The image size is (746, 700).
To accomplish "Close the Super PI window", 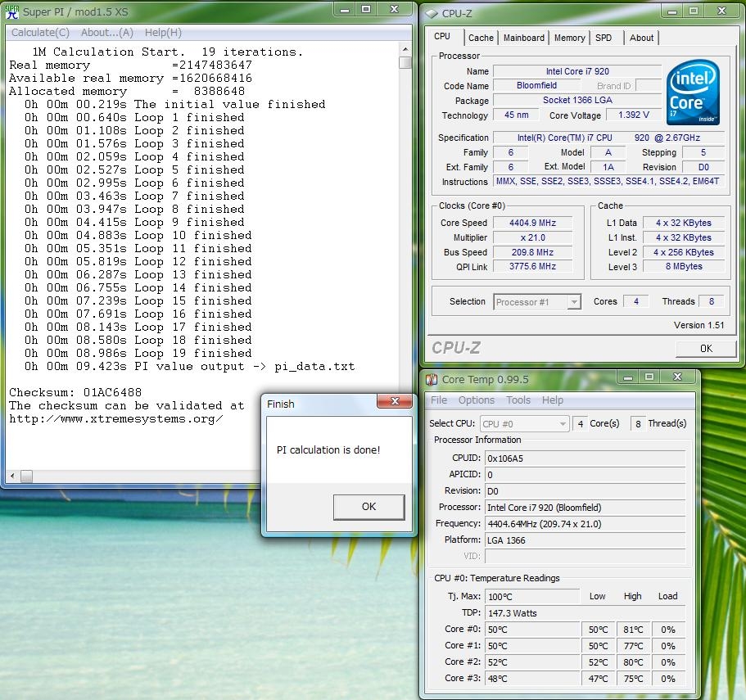I will pyautogui.click(x=394, y=9).
